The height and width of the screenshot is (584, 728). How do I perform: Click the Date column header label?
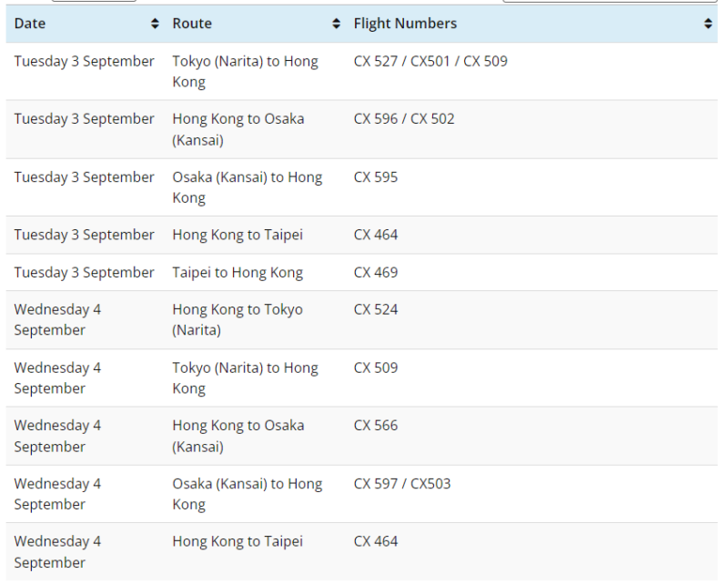pos(30,24)
